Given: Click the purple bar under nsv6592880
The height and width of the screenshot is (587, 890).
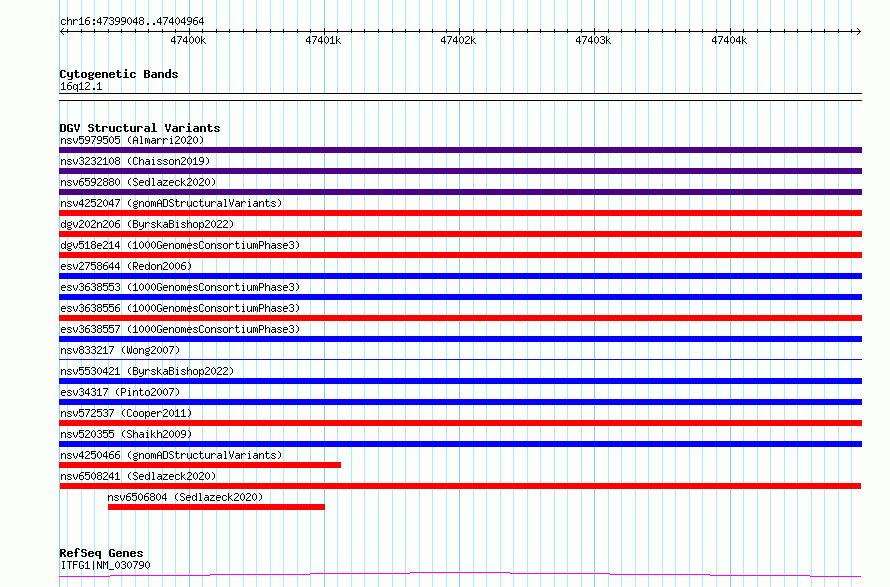Looking at the screenshot, I should click(460, 192).
